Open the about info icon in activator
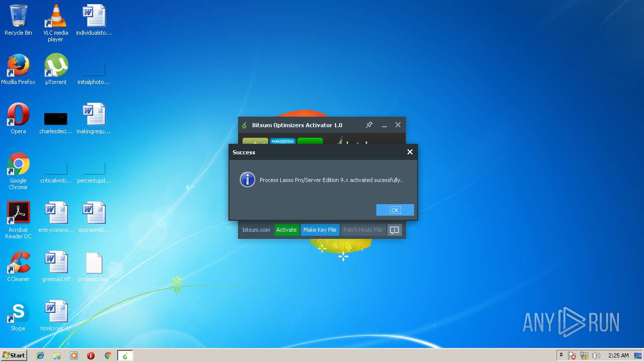 pos(394,230)
